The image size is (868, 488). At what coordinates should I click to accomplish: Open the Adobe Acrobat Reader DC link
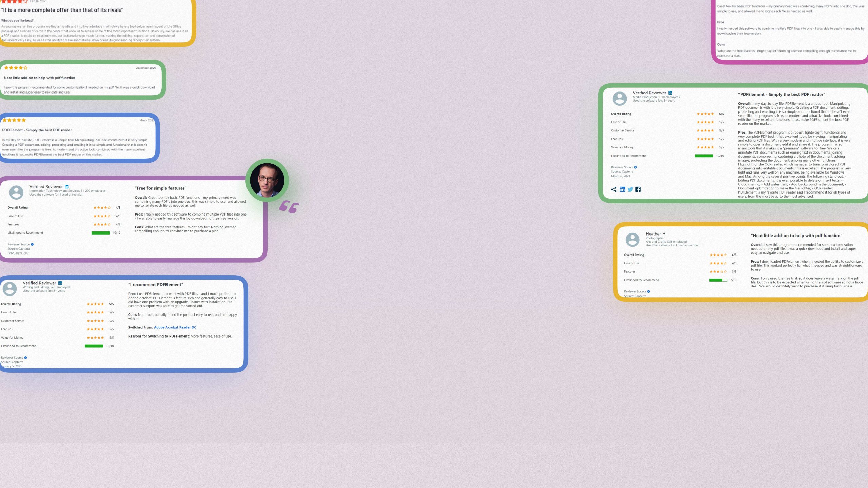pyautogui.click(x=175, y=327)
